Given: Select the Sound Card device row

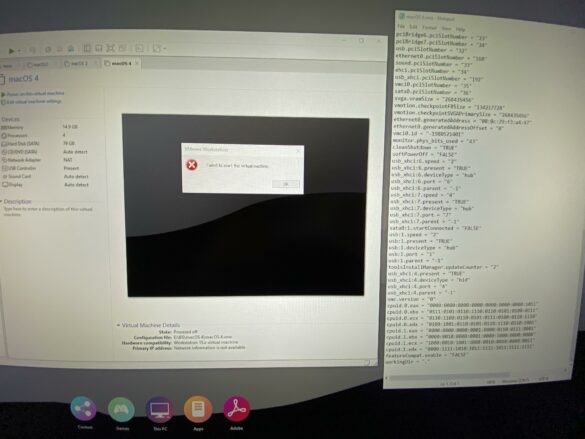Looking at the screenshot, I should pos(45,177).
